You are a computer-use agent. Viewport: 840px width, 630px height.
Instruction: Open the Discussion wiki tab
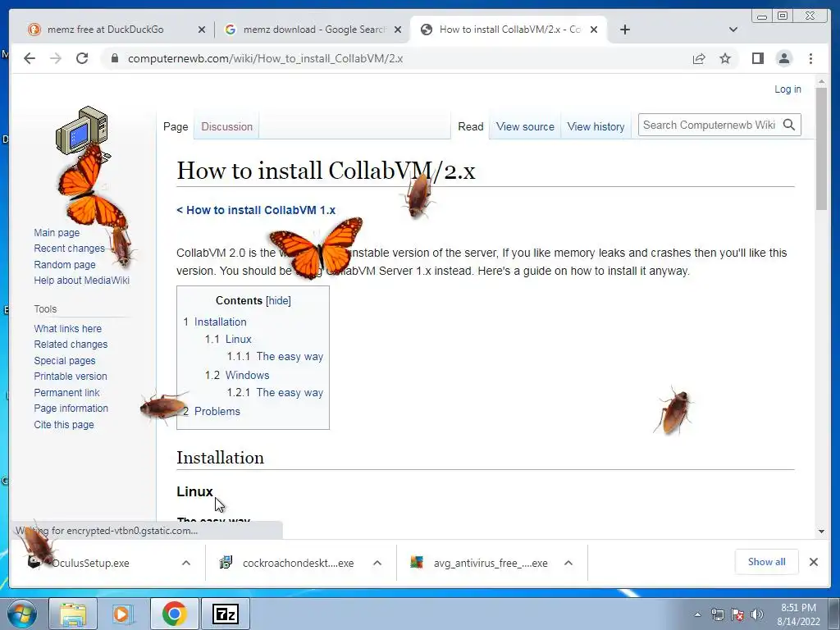tap(226, 127)
